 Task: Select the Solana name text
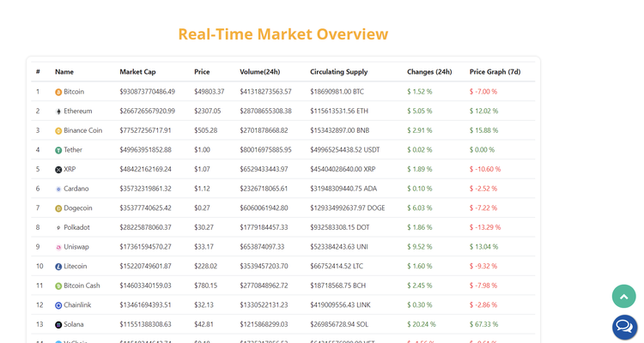point(74,324)
